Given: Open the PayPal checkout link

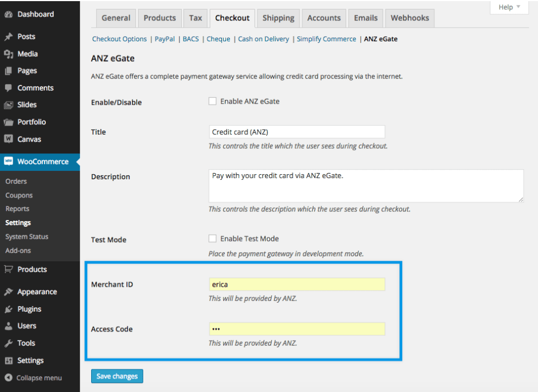Looking at the screenshot, I should pyautogui.click(x=165, y=39).
